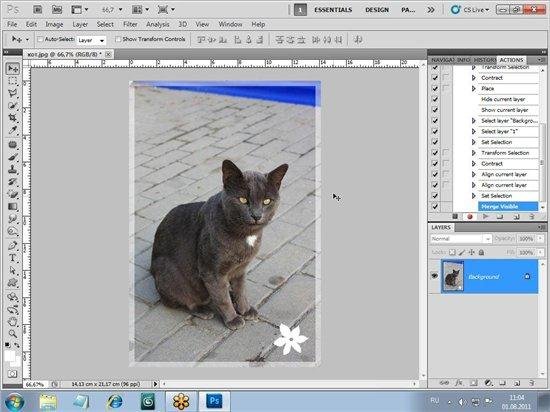This screenshot has height=412, width=550.
Task: Hide the Background layer via eye icon
Action: [x=435, y=276]
